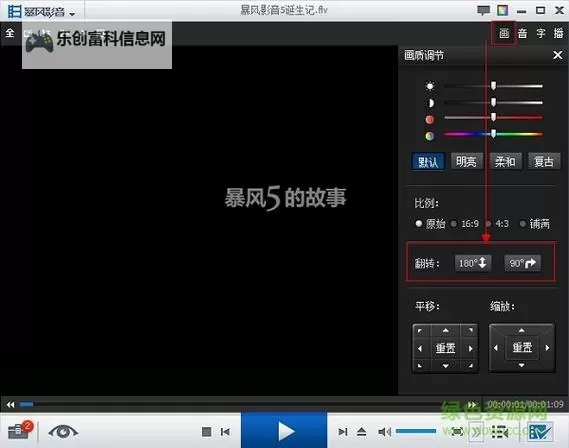
Task: Click the 全 fullscreen button on top bar
Action: pyautogui.click(x=10, y=33)
